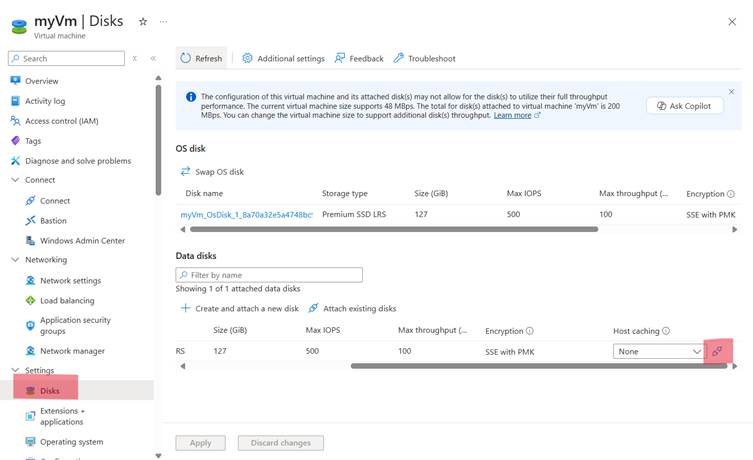Click the Discard changes button
Image resolution: width=753 pixels, height=460 pixels.
280,443
